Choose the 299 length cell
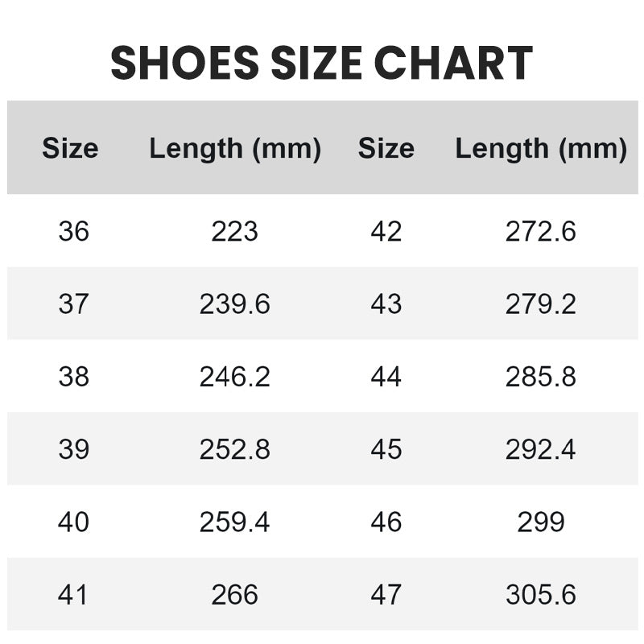The width and height of the screenshot is (644, 644). pyautogui.click(x=541, y=522)
